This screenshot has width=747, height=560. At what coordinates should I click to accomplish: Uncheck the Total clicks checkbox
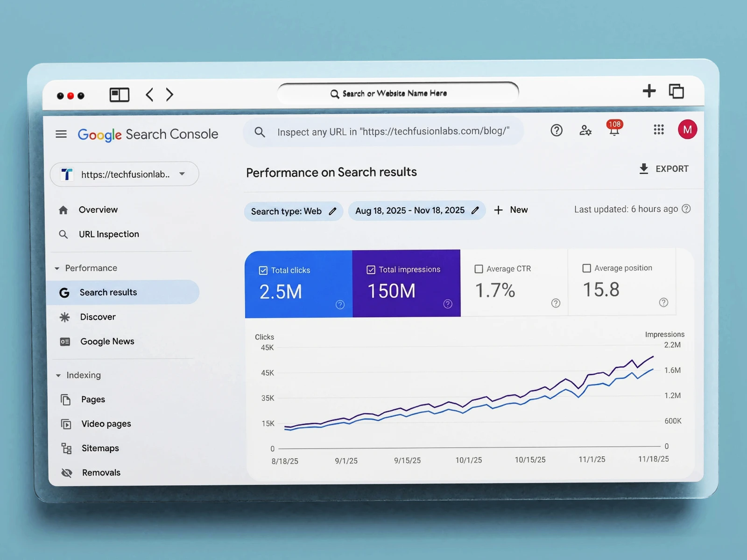(x=263, y=271)
